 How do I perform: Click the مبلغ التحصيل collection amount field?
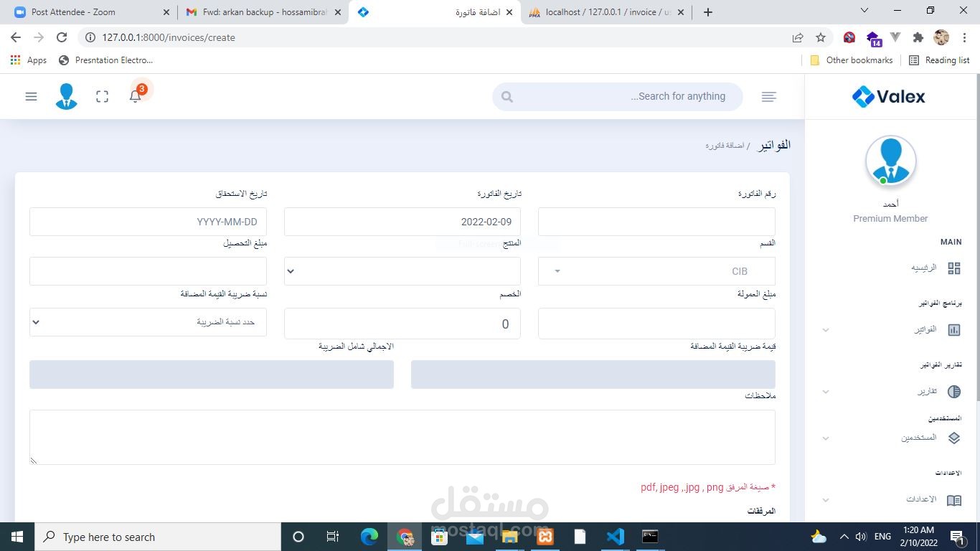148,271
